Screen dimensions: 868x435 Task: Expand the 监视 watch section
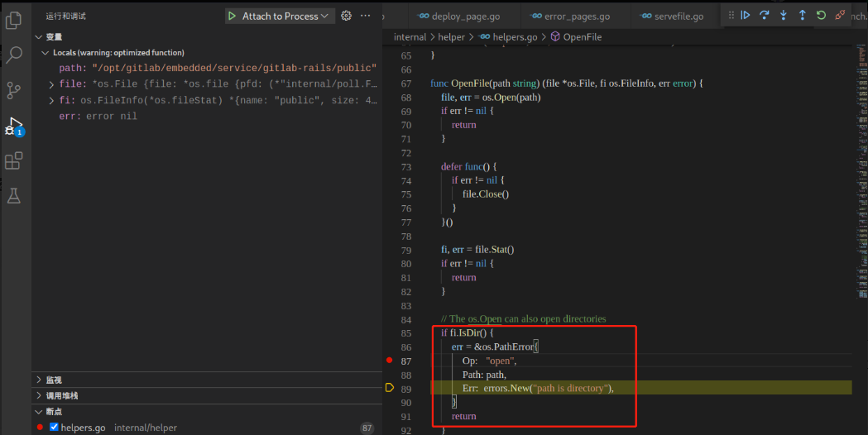(x=39, y=380)
